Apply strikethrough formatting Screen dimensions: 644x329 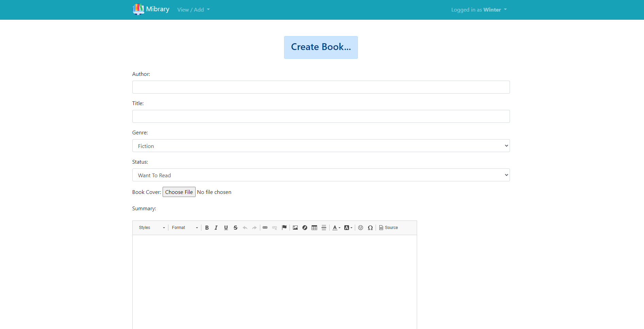point(235,228)
